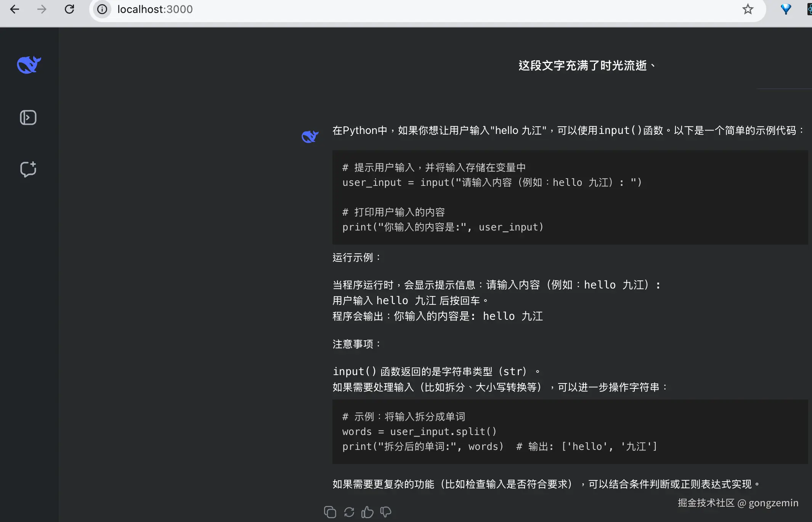Go forward in browser history
This screenshot has width=812, height=522.
pyautogui.click(x=42, y=9)
